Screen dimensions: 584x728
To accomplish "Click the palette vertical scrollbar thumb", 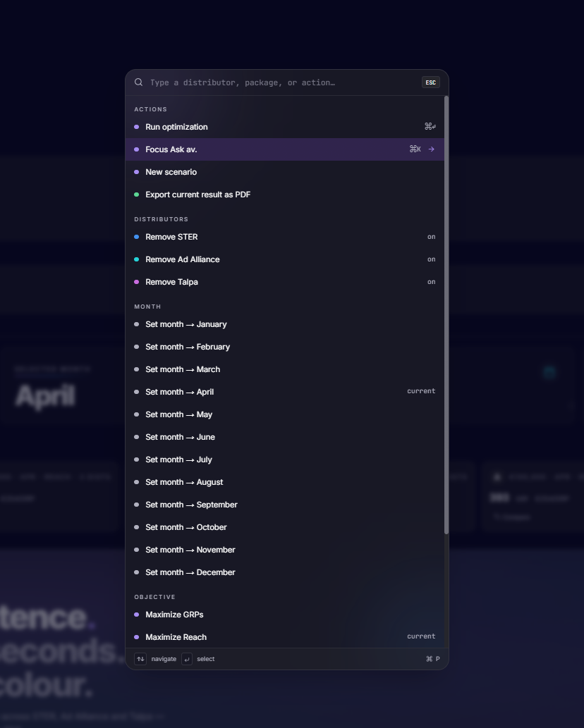I will [x=446, y=315].
